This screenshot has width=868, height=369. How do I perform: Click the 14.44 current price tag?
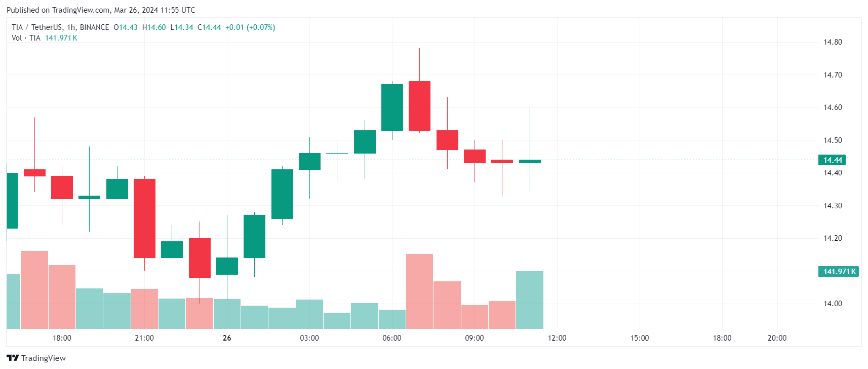pyautogui.click(x=832, y=160)
